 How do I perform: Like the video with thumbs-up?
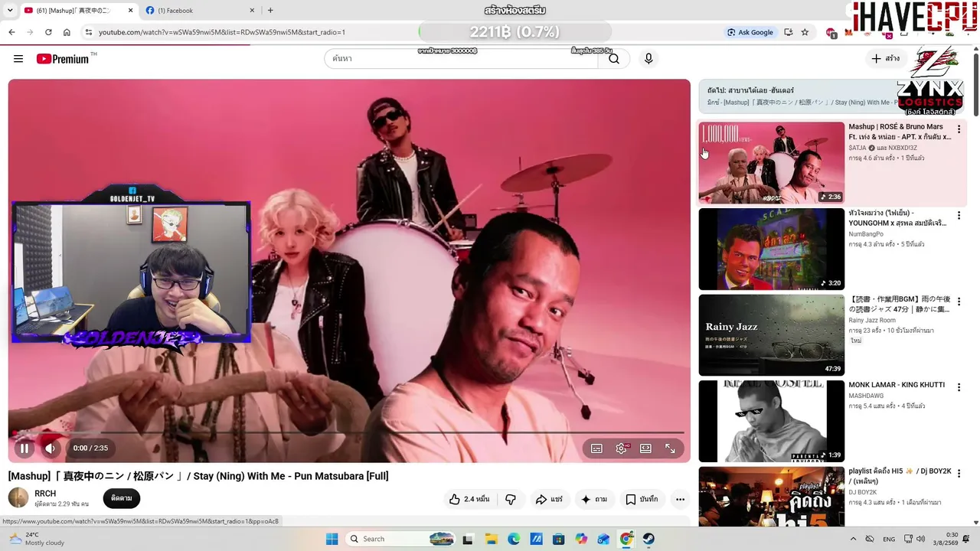pos(469,499)
